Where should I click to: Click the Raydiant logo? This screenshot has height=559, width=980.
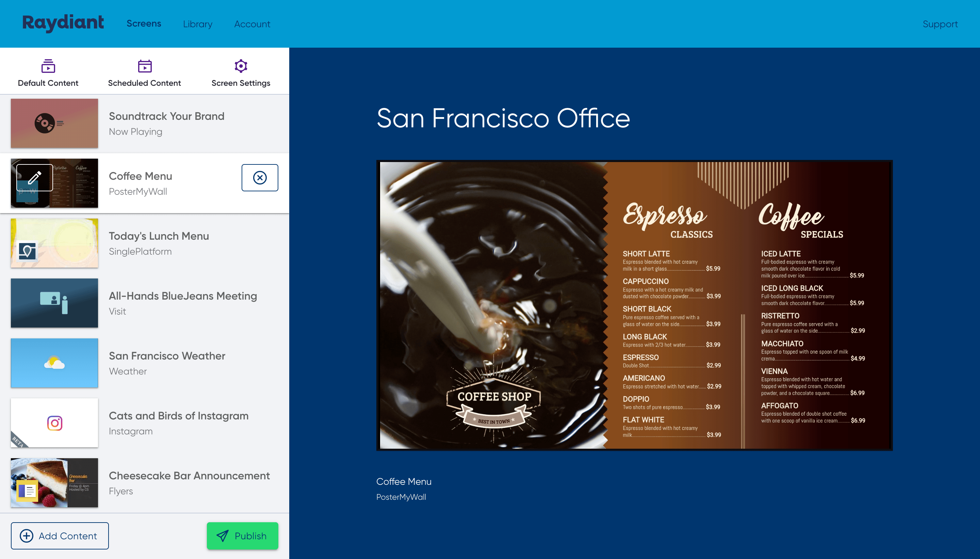click(x=63, y=23)
